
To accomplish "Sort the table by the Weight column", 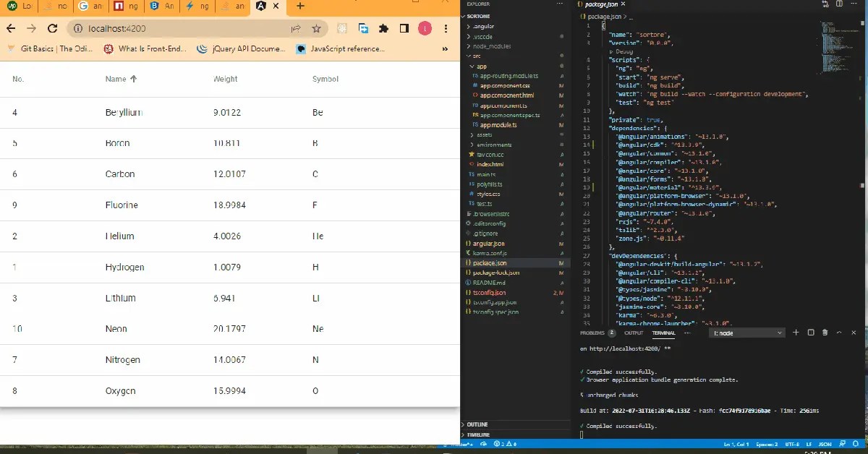I will click(x=225, y=79).
